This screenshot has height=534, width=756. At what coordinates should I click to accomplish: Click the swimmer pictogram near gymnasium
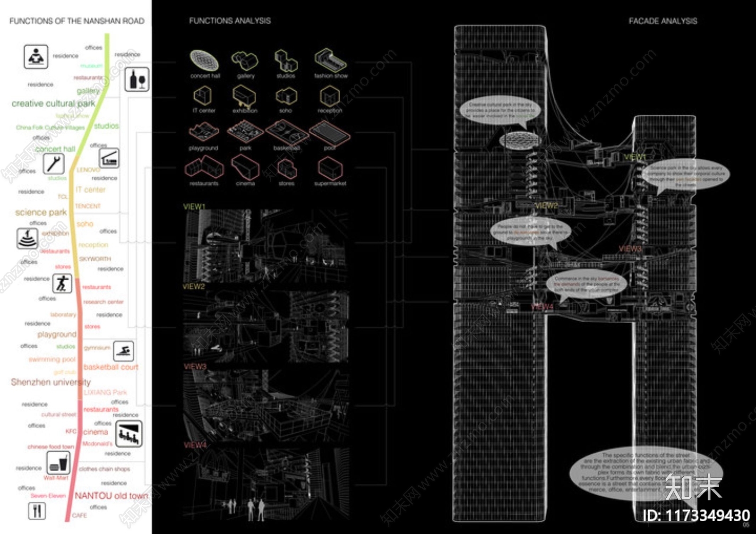123,351
